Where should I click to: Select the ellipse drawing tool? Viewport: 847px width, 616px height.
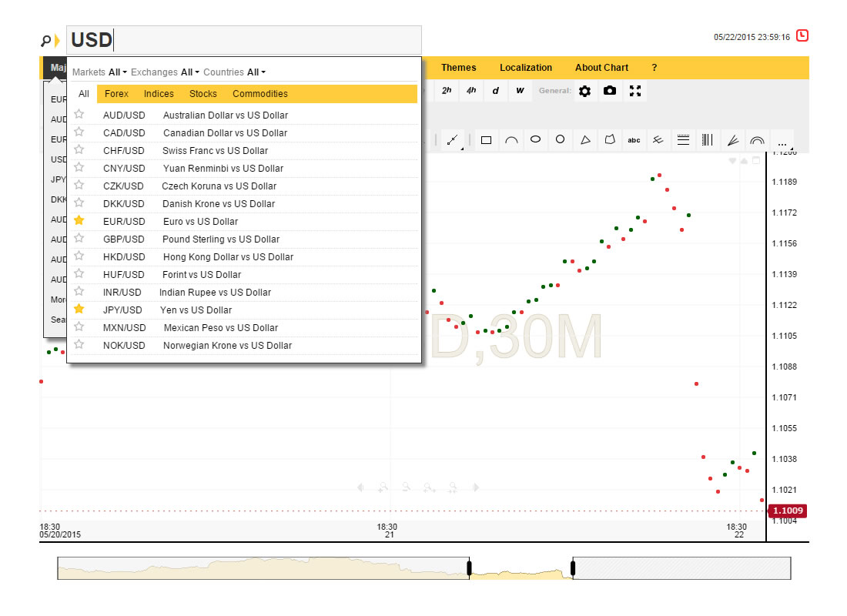(x=536, y=140)
